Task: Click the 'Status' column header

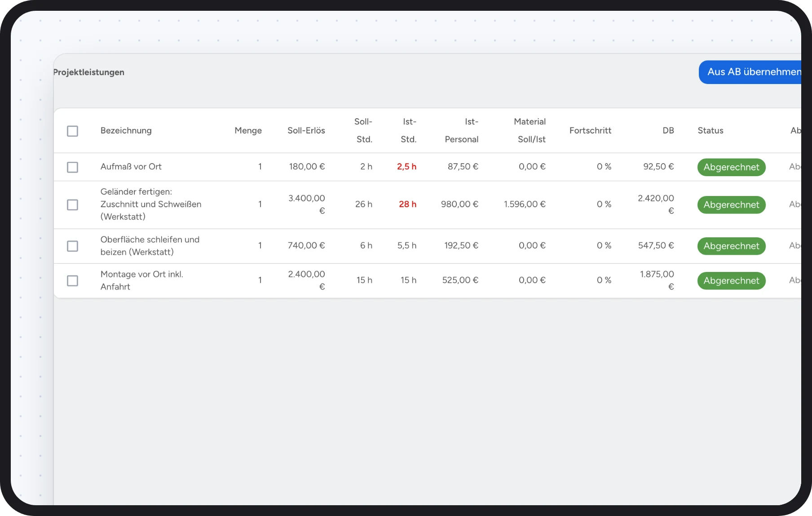Action: click(710, 130)
